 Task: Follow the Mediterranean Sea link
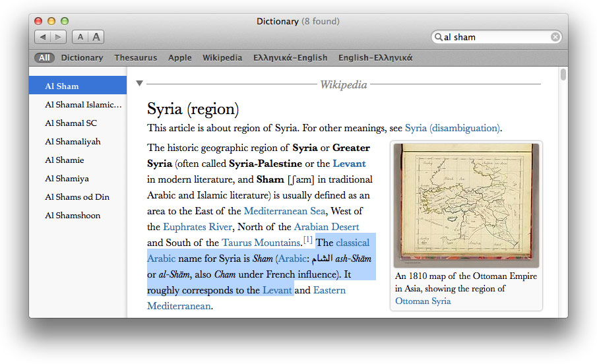click(x=284, y=211)
